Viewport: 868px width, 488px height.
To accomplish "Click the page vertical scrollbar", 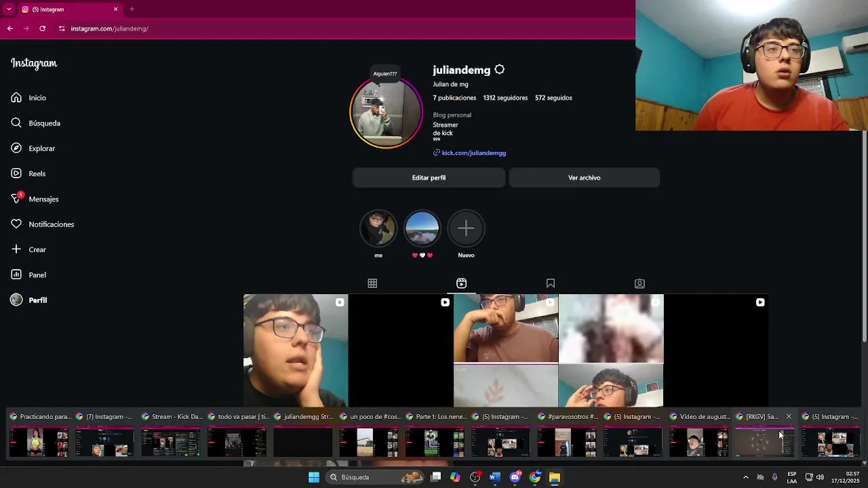I will (x=864, y=237).
